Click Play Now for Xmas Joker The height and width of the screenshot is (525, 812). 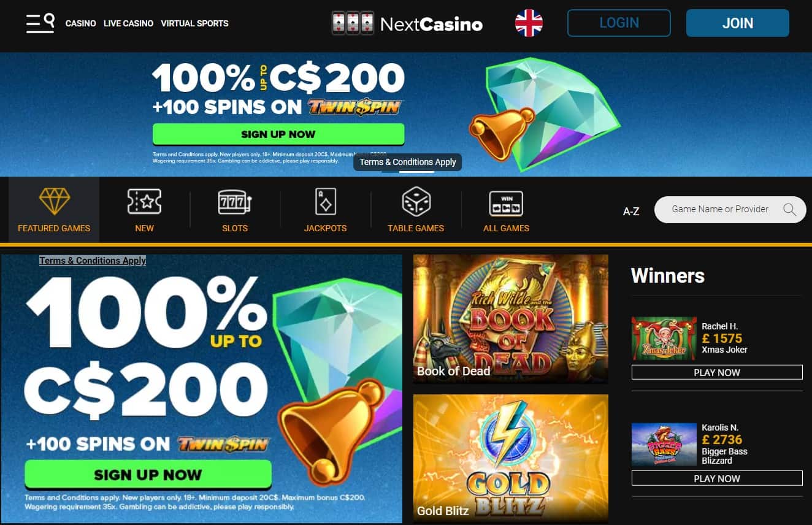pos(717,372)
